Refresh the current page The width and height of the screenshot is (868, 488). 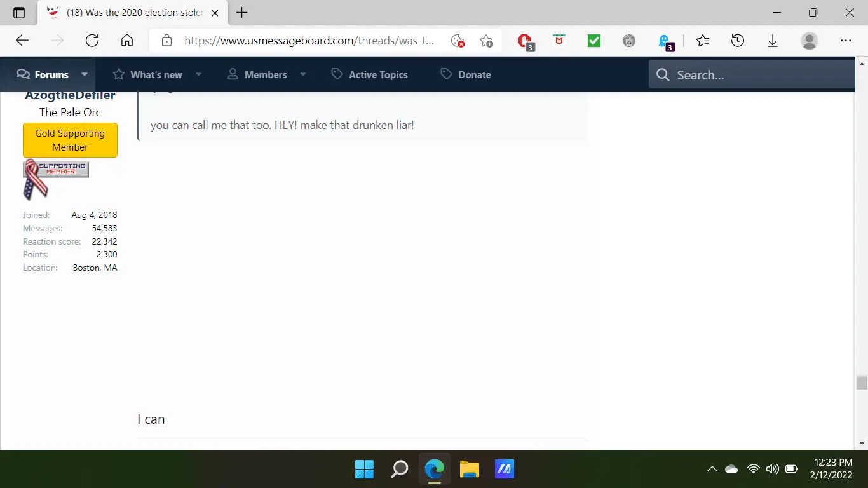coord(92,41)
